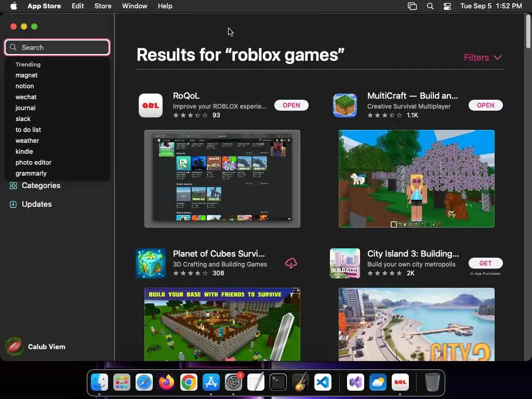Open purple Visual Studio from the Dock
532x399 pixels.
pyautogui.click(x=355, y=382)
